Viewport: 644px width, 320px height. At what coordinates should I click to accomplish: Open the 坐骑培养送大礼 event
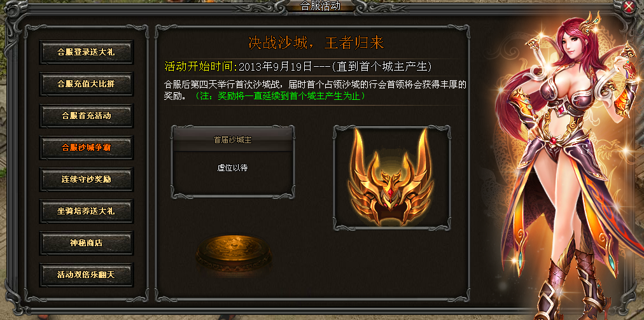[87, 211]
